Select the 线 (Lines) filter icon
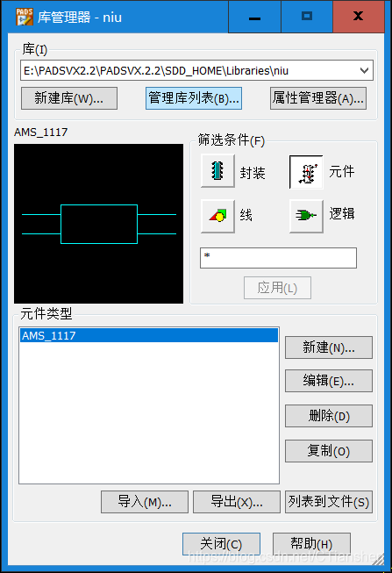392x573 pixels. [x=217, y=216]
